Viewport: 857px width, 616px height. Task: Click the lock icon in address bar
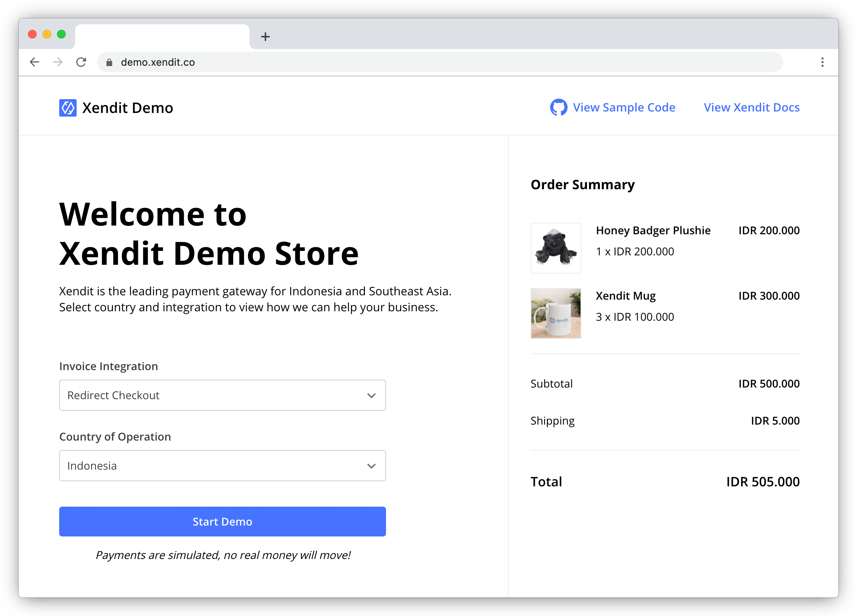(109, 62)
